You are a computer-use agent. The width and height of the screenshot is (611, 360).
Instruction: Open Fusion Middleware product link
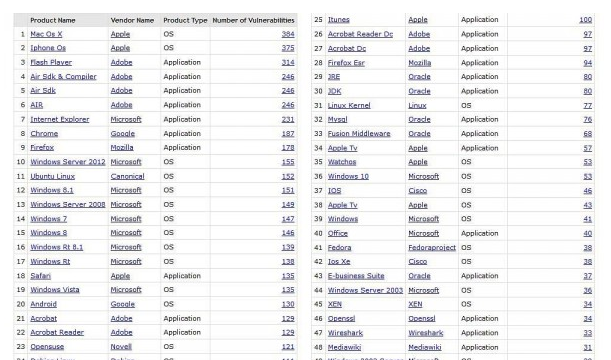tap(359, 134)
